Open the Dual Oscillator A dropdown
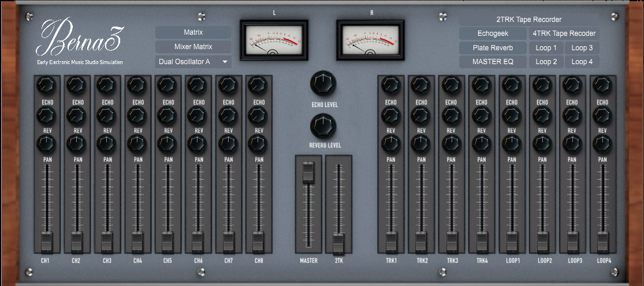The height and width of the screenshot is (286, 644). point(193,62)
